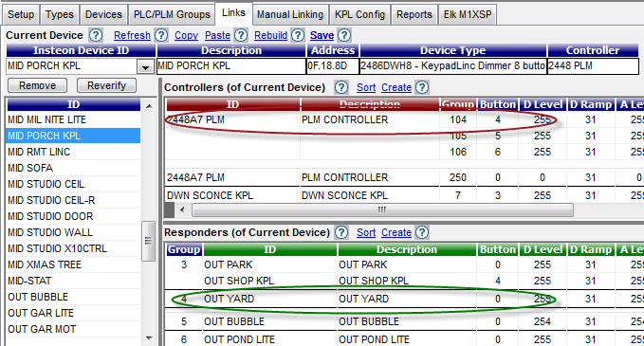
Task: Open the Manual Linking tab
Action: 290,15
